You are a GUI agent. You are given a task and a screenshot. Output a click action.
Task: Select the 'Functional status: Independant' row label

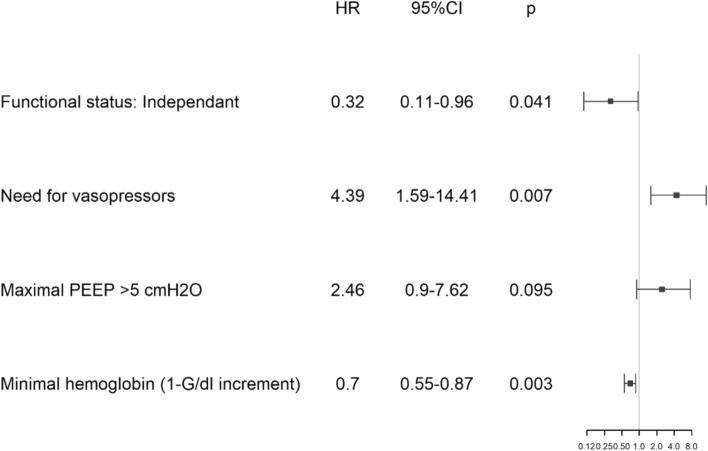tap(119, 101)
